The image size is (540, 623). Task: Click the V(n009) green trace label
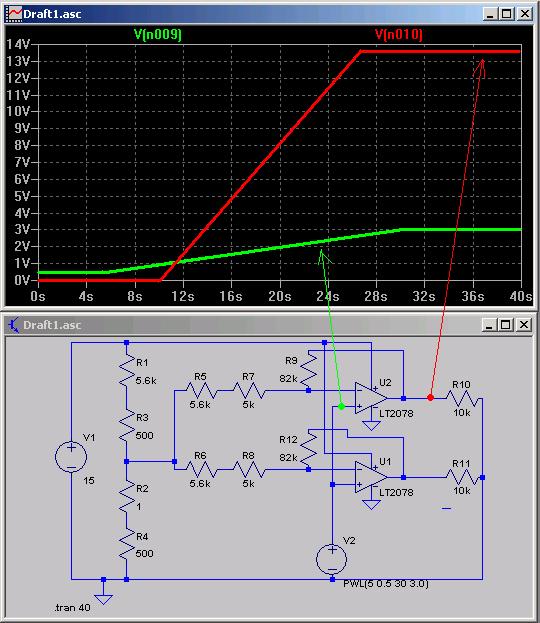(x=158, y=35)
